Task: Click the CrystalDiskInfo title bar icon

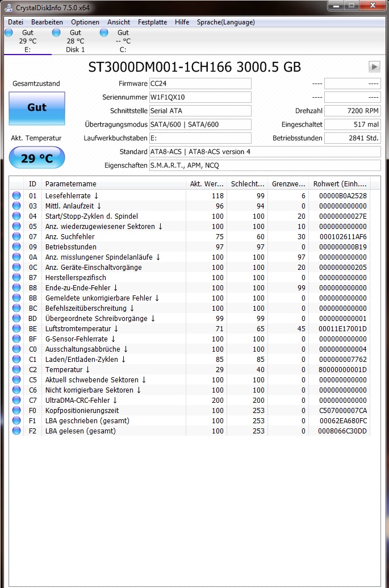Action: click(x=9, y=7)
